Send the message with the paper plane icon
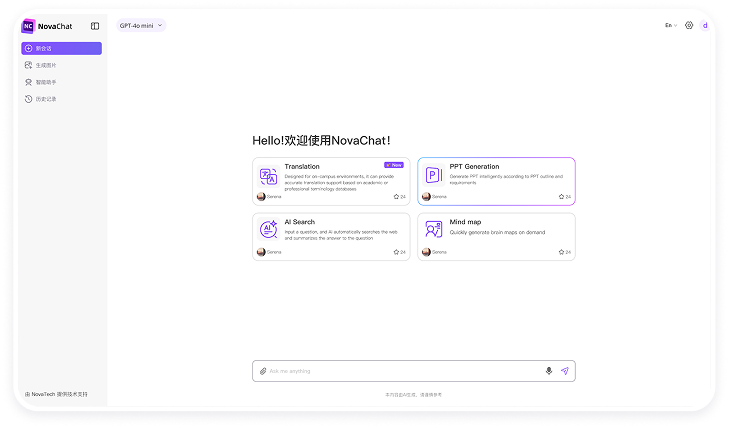The height and width of the screenshot is (429, 729). click(565, 371)
